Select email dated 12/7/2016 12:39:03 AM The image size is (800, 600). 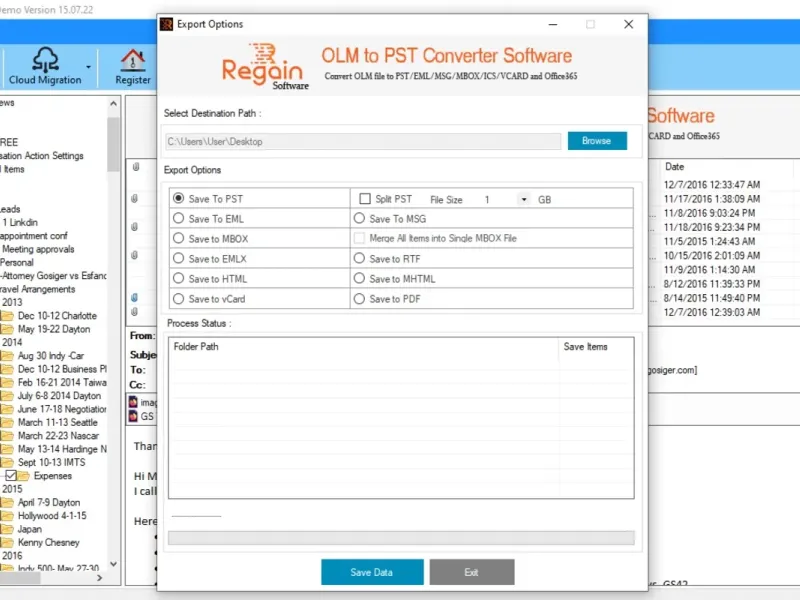(x=711, y=312)
